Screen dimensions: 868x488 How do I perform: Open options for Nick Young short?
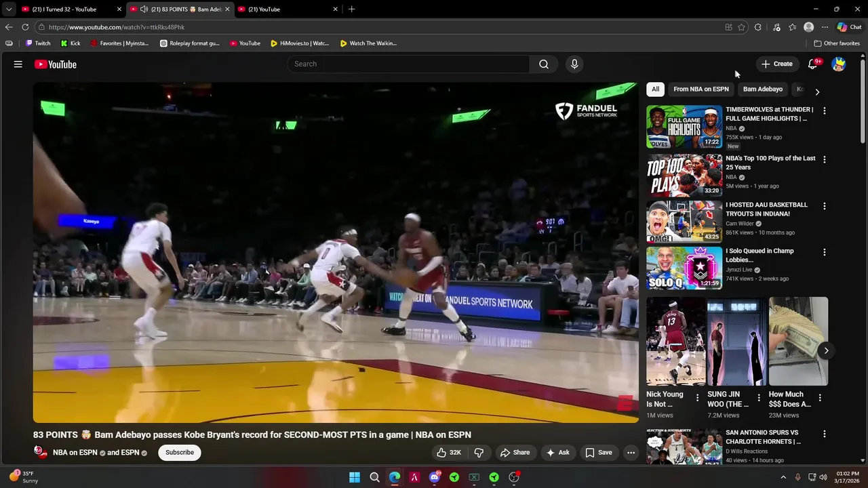pos(697,398)
